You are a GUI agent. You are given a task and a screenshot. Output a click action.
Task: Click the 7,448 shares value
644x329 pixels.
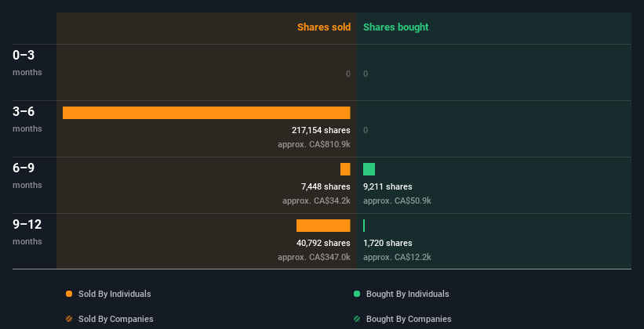point(326,186)
